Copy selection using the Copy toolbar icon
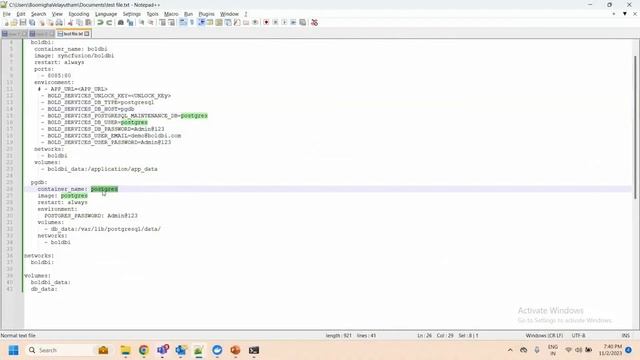 tap(79, 22)
